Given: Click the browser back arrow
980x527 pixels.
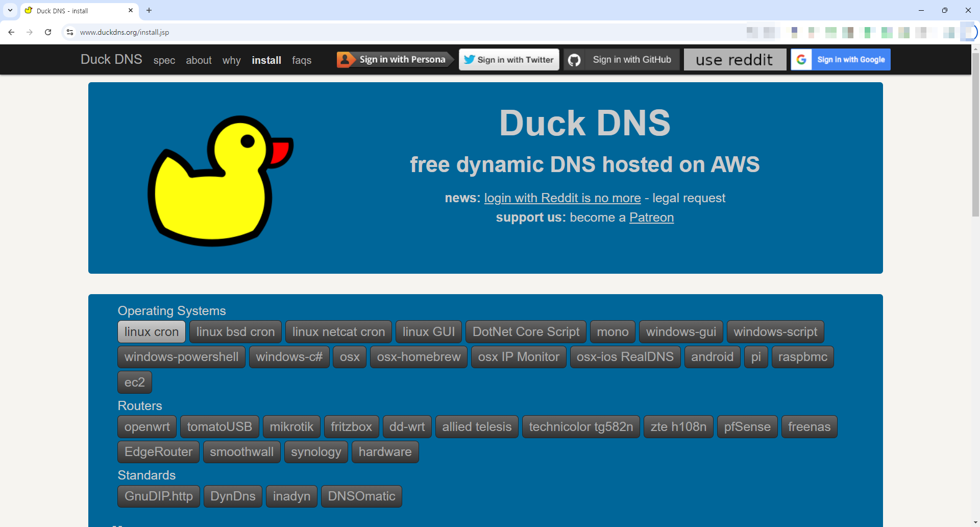Looking at the screenshot, I should click(x=11, y=32).
